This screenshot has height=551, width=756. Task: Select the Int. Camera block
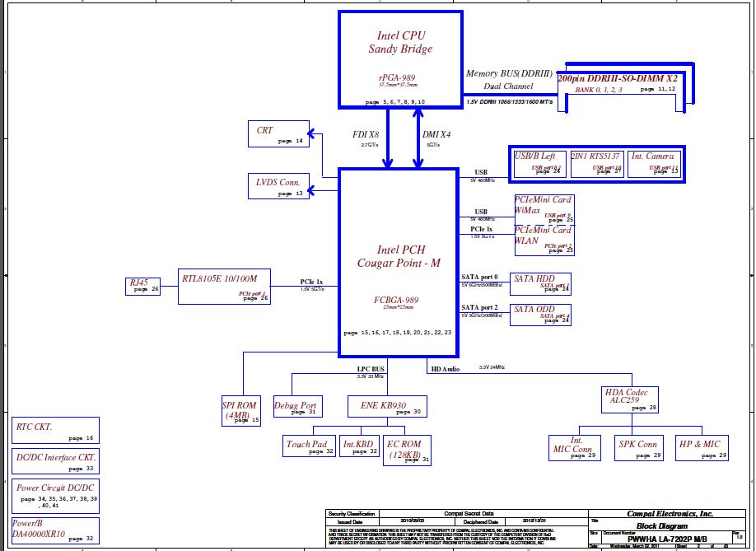(655, 161)
